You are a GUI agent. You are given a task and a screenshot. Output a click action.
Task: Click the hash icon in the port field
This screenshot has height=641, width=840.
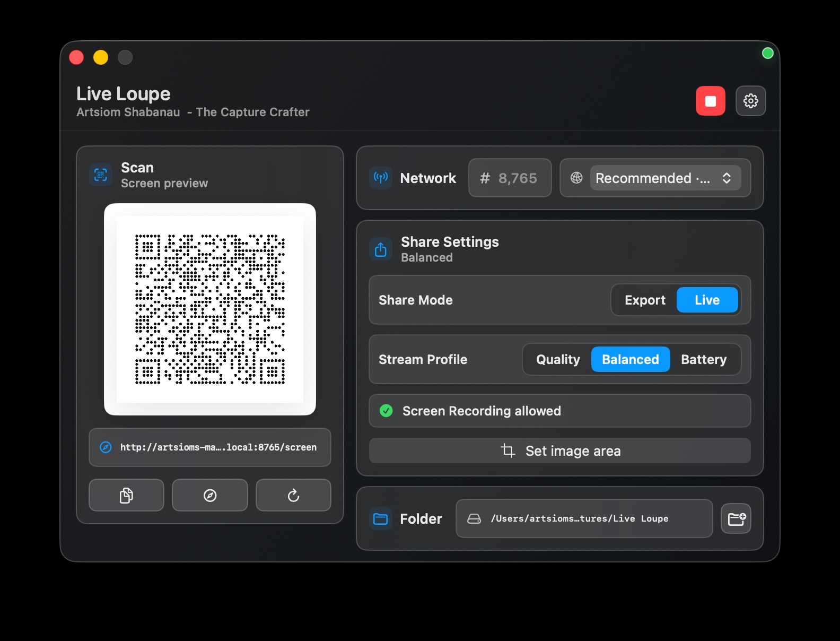[485, 178]
